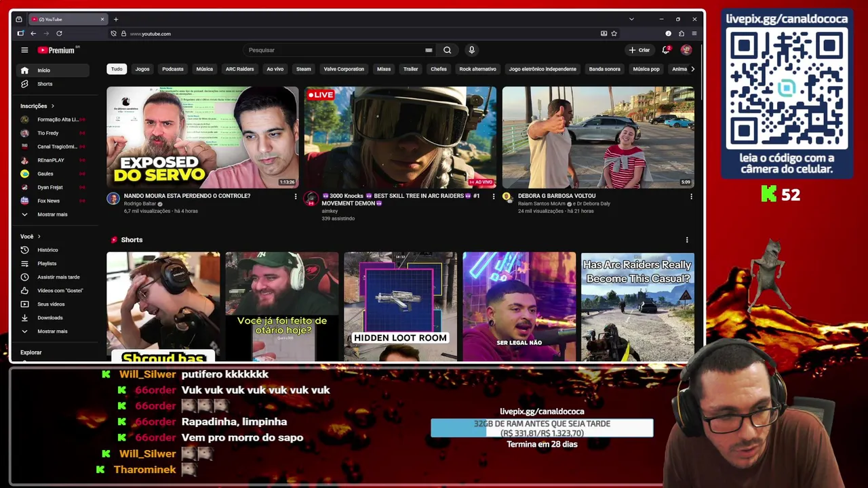Open the Tio Fredy subscription

[53, 134]
